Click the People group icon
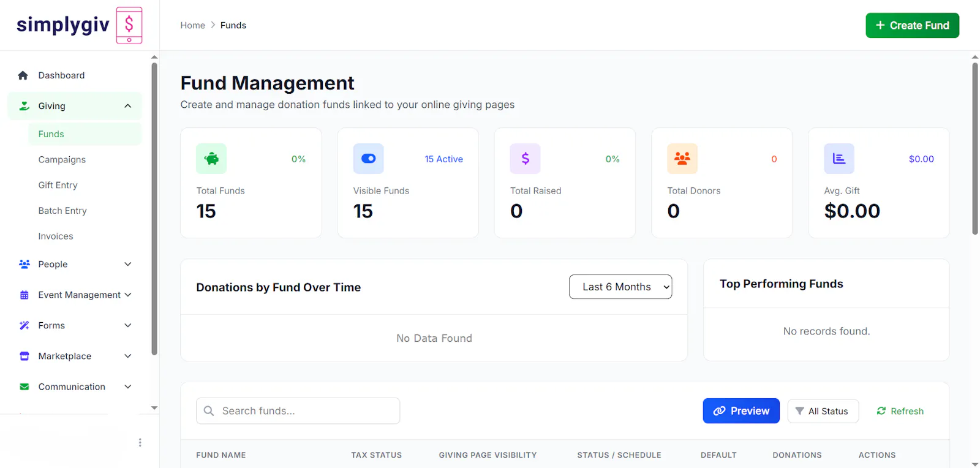The height and width of the screenshot is (468, 980). tap(24, 264)
